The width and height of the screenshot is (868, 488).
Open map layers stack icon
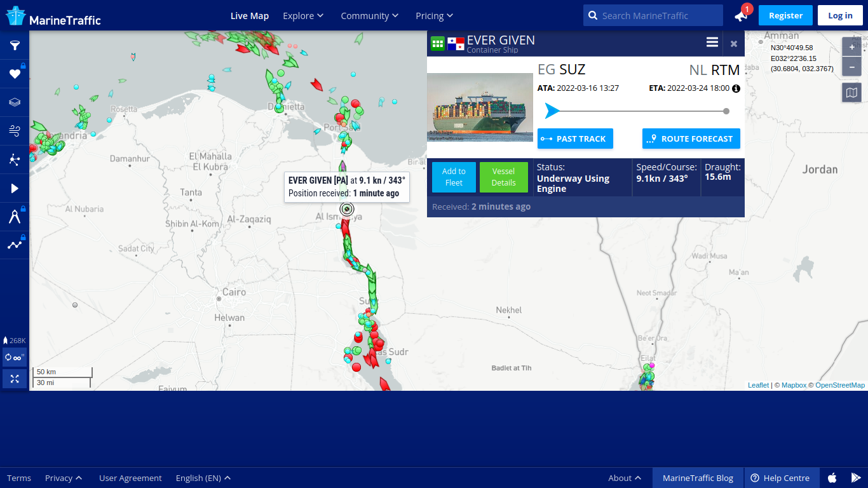click(15, 102)
